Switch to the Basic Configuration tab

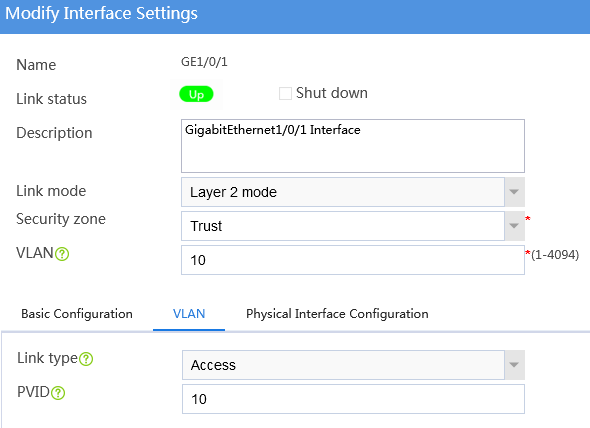77,314
